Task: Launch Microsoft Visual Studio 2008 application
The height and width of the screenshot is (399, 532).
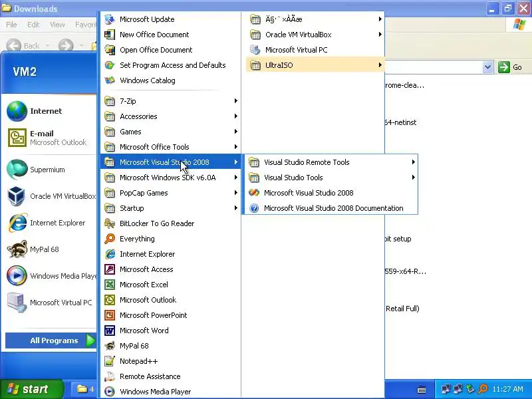Action: 331,193
